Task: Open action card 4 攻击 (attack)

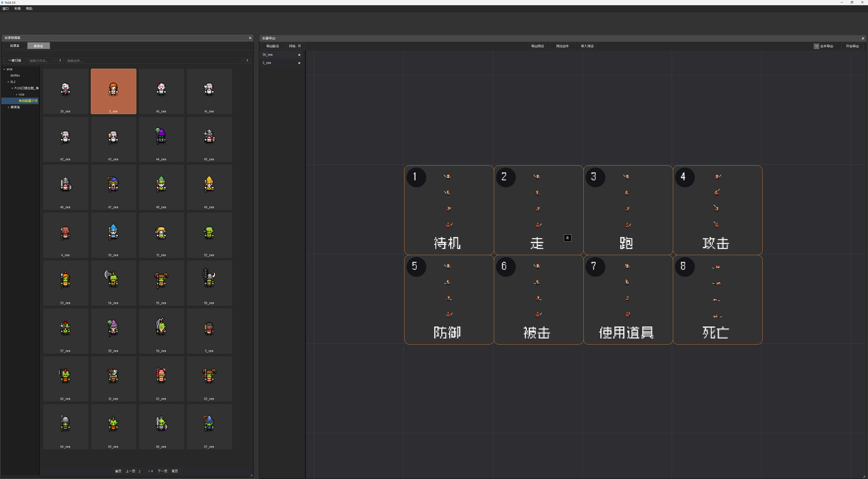Action: click(717, 210)
